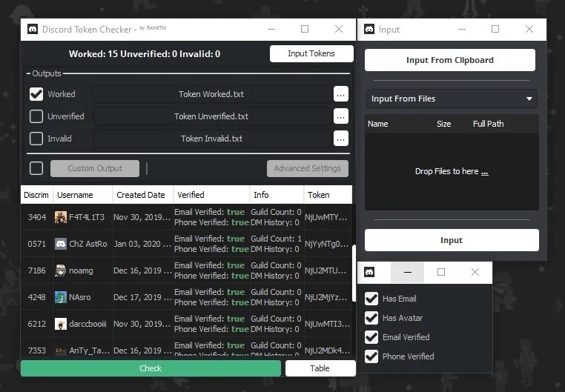Click Token Invalid.txt path field
The image size is (565, 392).
click(x=211, y=139)
